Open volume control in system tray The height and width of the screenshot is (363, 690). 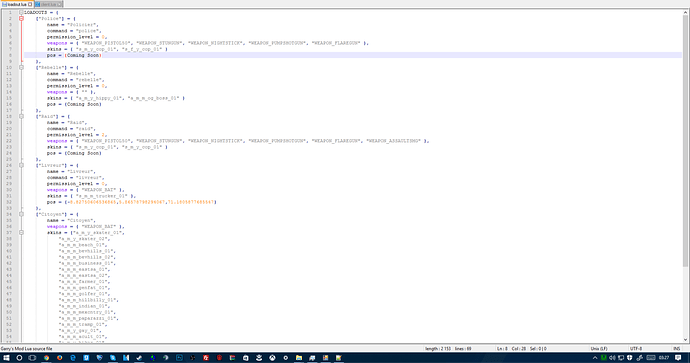612,358
